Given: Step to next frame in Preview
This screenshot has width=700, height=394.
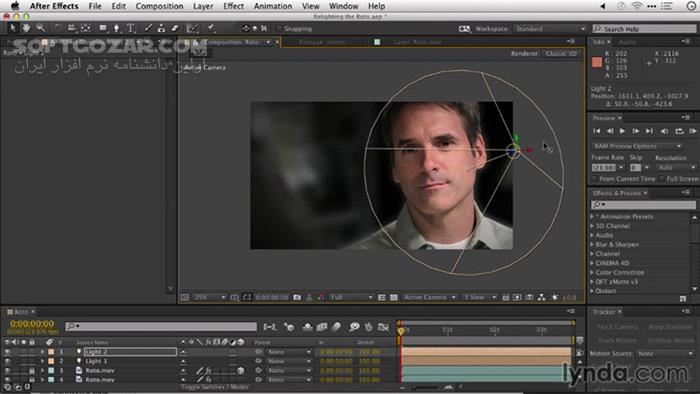Looking at the screenshot, I should point(635,131).
